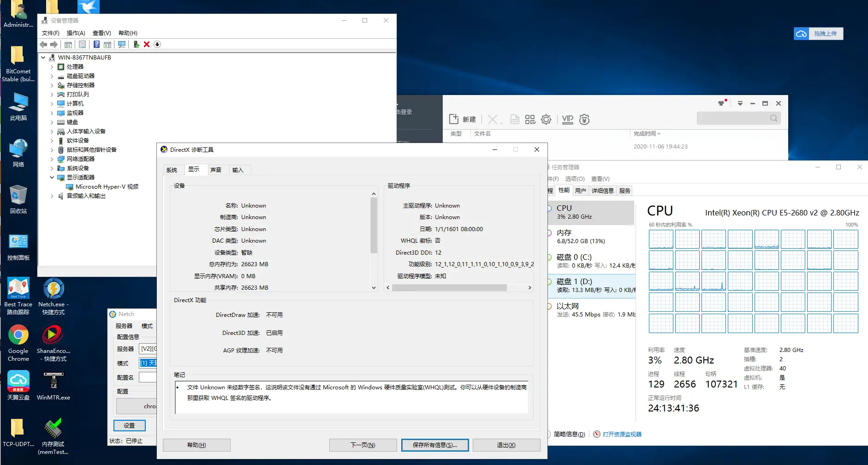Screen dimensions: 868x465
Task: Click the blue question-mark help icon in Device Manager
Action: [x=96, y=44]
